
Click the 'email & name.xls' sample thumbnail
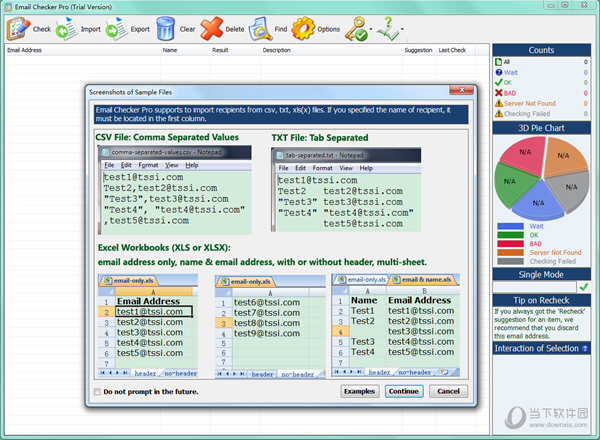tap(396, 325)
